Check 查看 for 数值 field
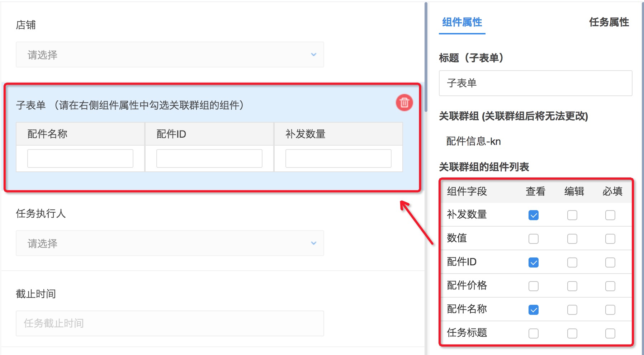 [x=533, y=239]
